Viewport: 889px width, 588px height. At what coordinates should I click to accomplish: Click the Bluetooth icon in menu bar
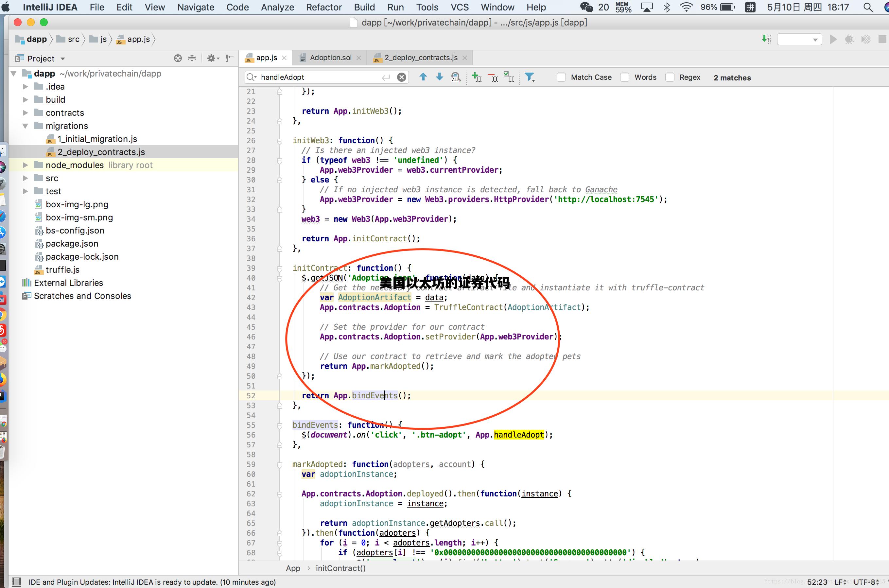pyautogui.click(x=667, y=7)
